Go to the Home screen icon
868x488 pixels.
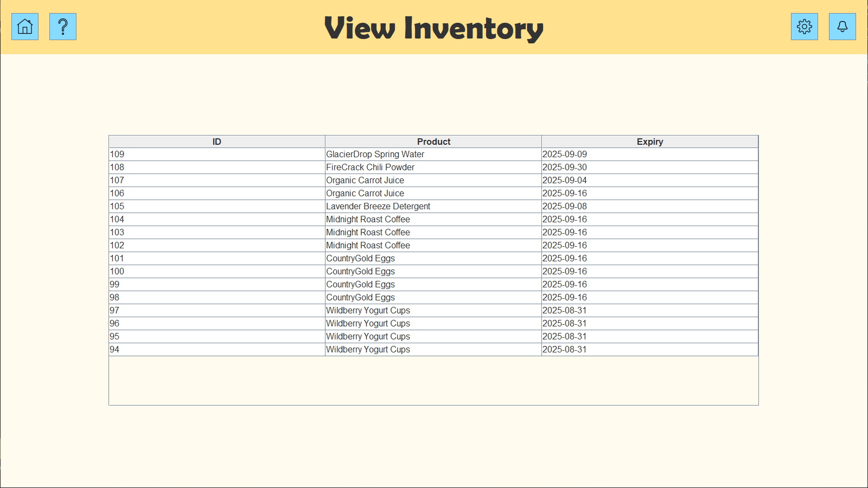click(x=25, y=27)
